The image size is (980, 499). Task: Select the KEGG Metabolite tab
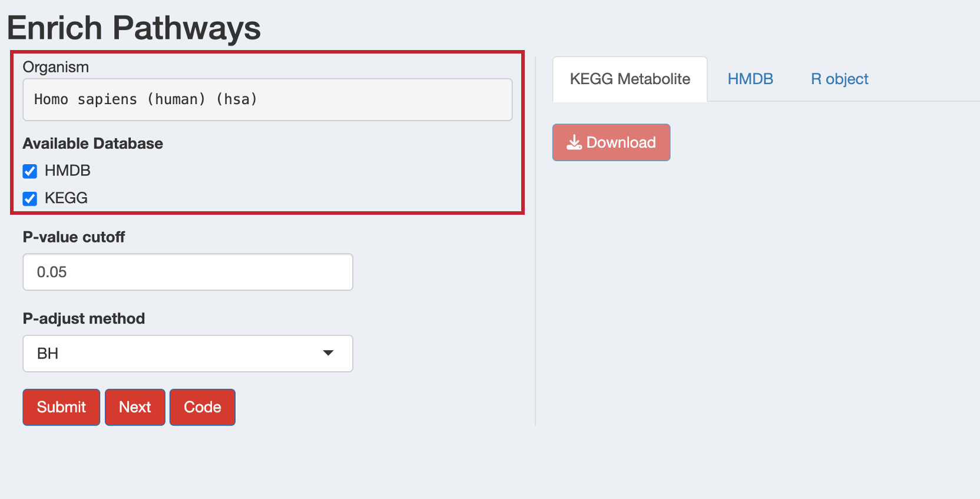(630, 79)
